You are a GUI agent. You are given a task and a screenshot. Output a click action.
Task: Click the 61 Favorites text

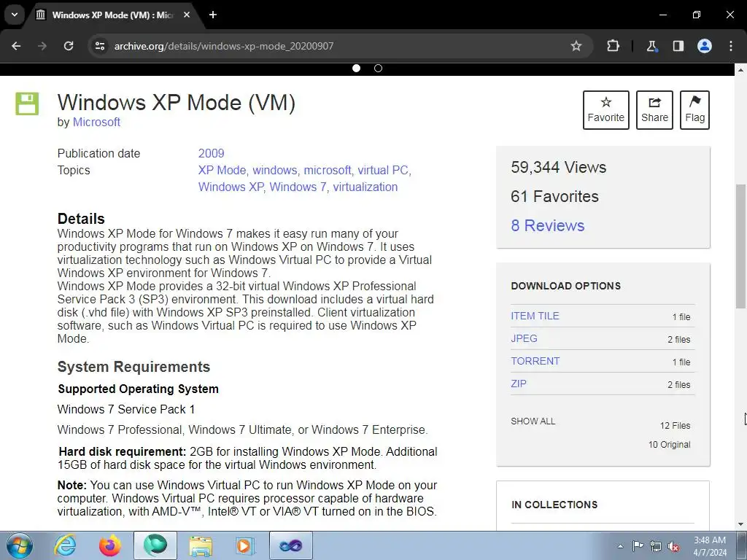point(554,196)
